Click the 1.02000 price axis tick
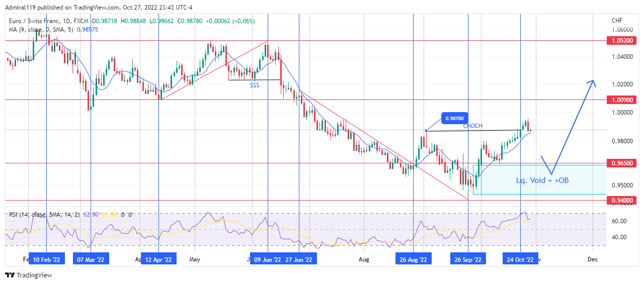Screen dimensions: 644x284 tap(622, 84)
